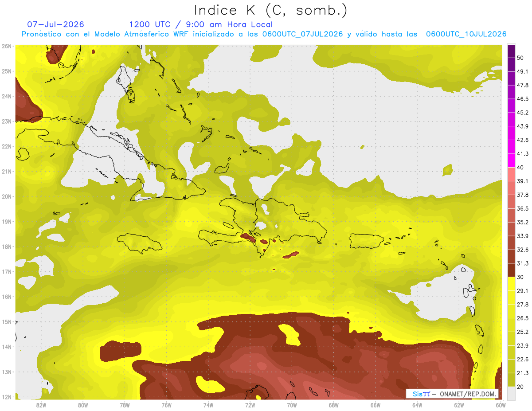Image resolution: width=532 pixels, height=411 pixels.
Task: Click the longitude label '80W'
Action: coord(83,405)
